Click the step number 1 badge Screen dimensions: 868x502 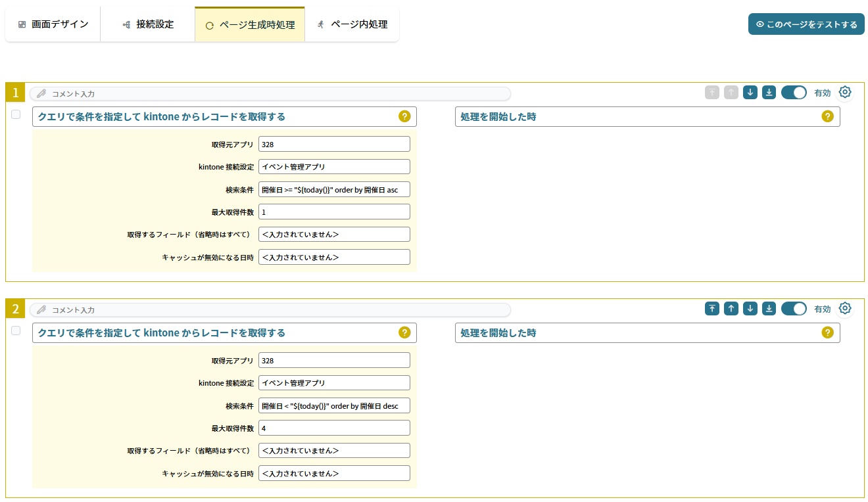pyautogui.click(x=15, y=93)
